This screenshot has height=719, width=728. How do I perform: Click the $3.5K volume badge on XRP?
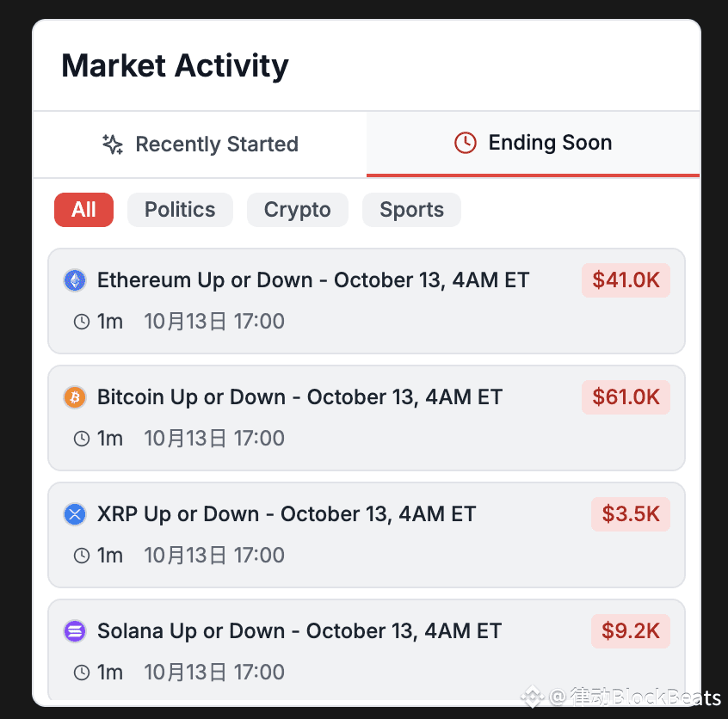tap(630, 514)
